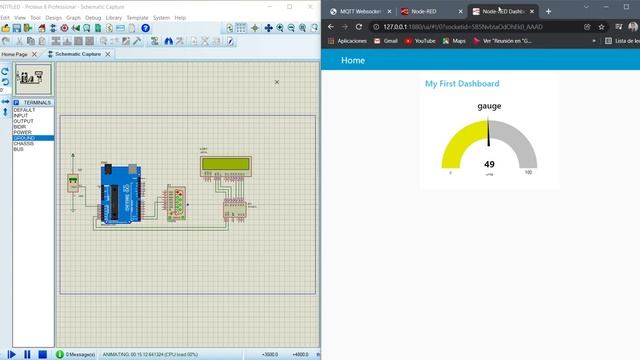Click the hammer decompose tool icon
The height and width of the screenshot is (360, 640).
click(x=137, y=41)
